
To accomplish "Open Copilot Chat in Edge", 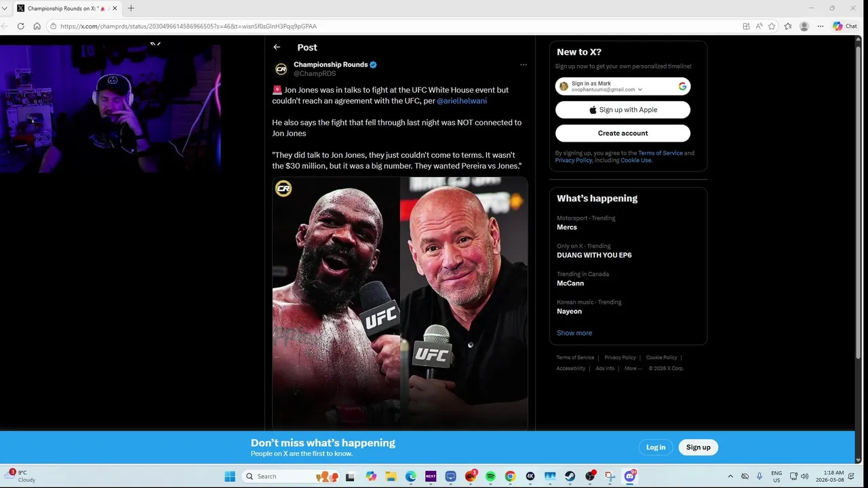I will pos(845,26).
